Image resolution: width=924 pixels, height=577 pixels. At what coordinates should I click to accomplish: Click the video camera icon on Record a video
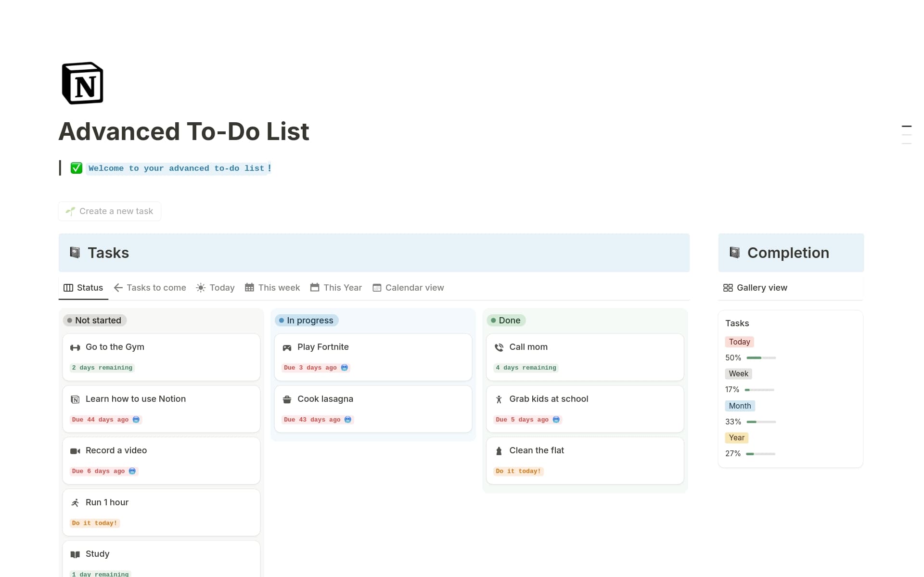click(75, 451)
